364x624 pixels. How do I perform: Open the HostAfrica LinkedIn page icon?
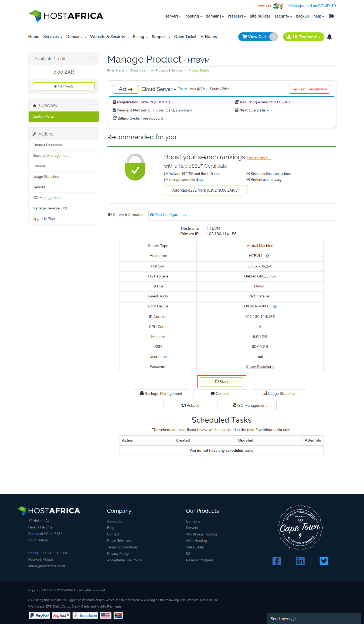point(300,561)
